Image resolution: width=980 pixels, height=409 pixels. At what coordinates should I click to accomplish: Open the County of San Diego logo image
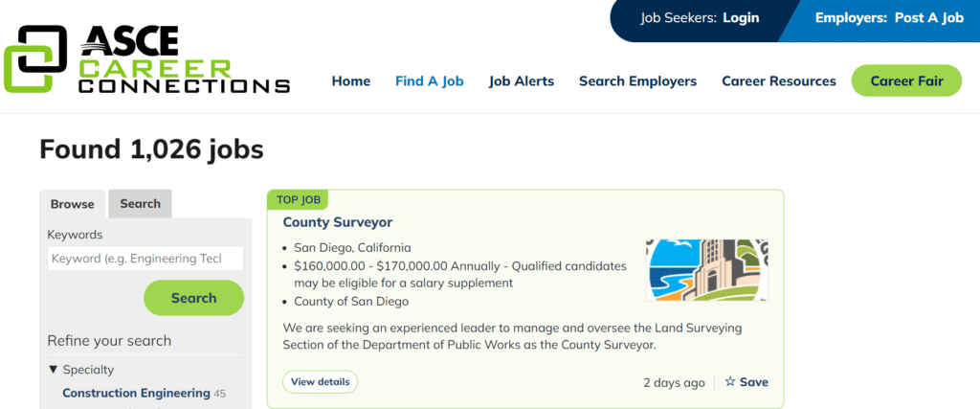click(707, 270)
